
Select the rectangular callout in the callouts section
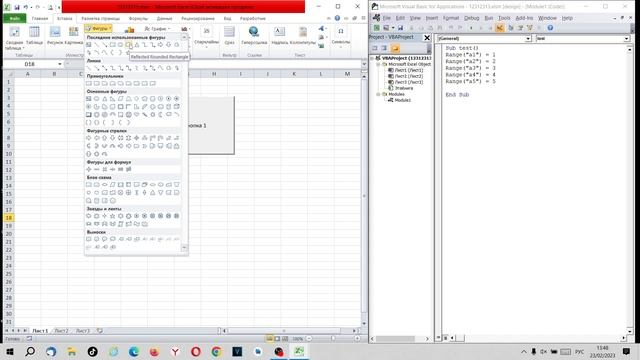click(89, 239)
